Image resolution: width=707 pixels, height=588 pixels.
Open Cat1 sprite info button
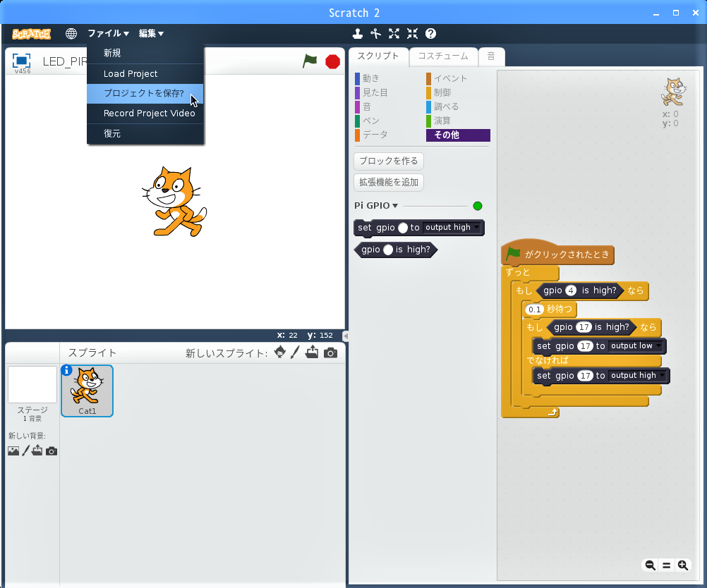[66, 370]
